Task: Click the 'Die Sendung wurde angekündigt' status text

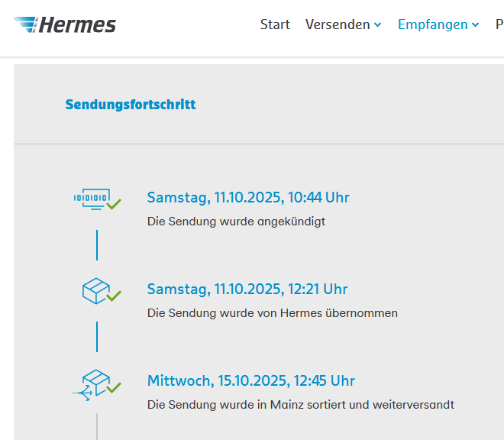Action: [236, 222]
